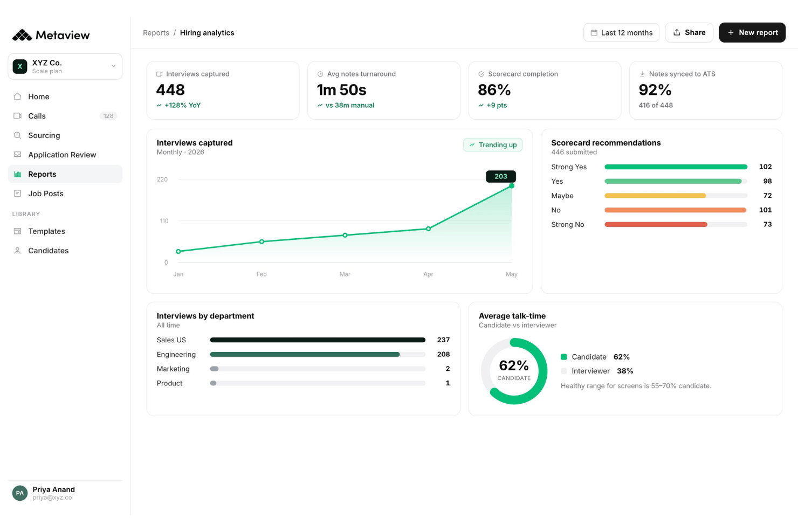The width and height of the screenshot is (798, 532).
Task: Click the Trending up badge
Action: (493, 145)
